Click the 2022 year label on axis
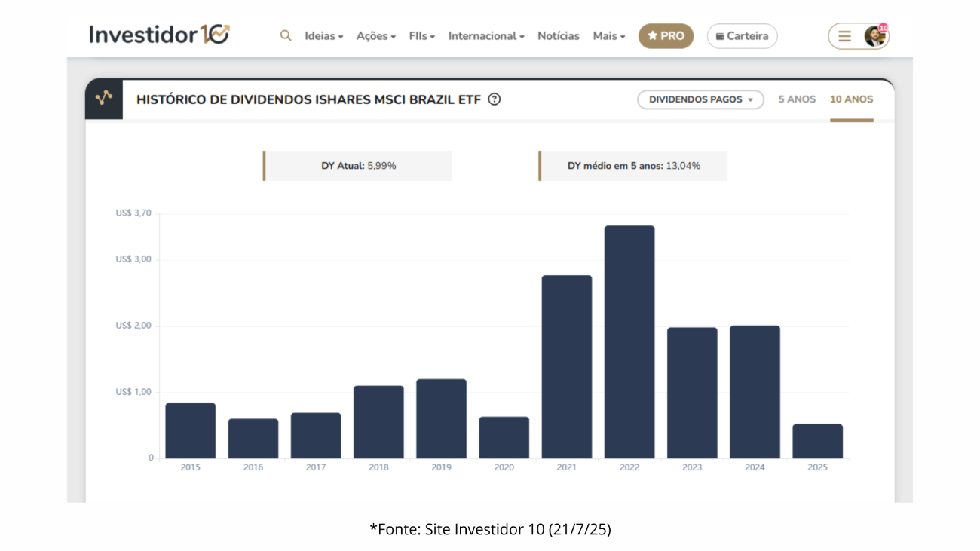Viewport: 980px width, 551px height. [x=629, y=467]
